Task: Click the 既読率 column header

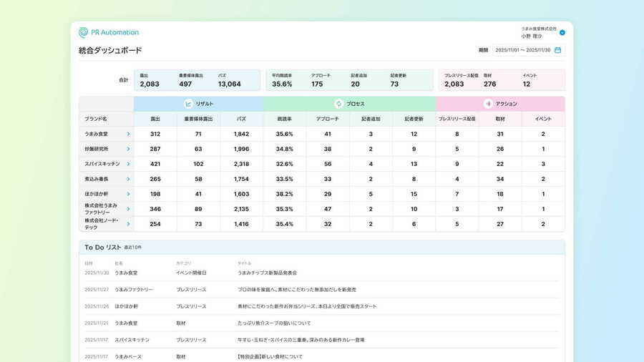Action: pos(285,119)
